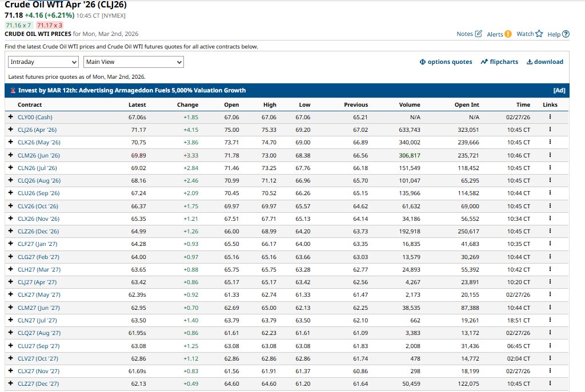Expand the CLX27 (Nov '27) row plus sign
The image size is (585, 392).
[x=10, y=371]
